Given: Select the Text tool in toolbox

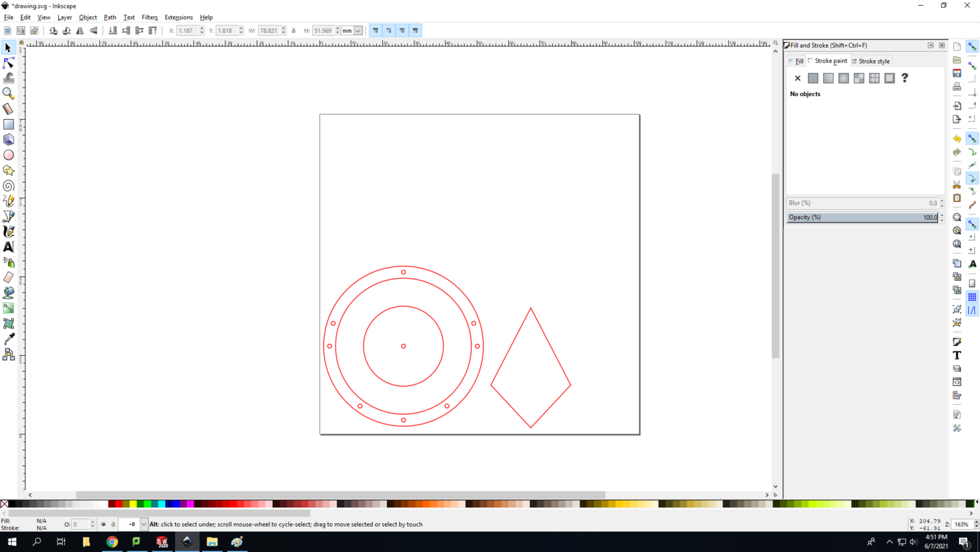Looking at the screenshot, I should coord(8,247).
